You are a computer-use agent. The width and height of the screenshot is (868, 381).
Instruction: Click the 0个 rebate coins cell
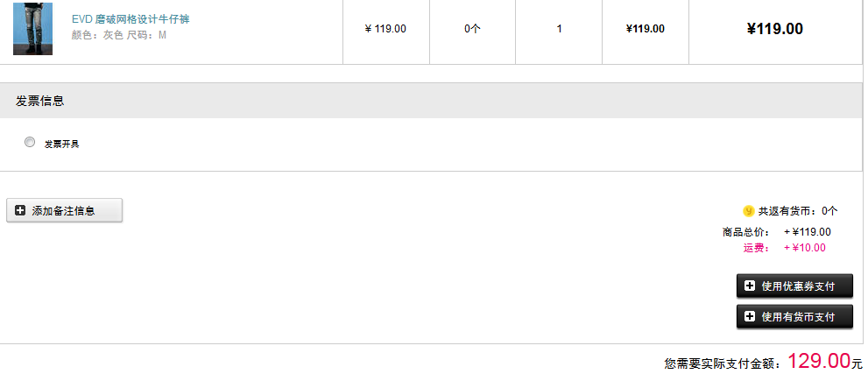pyautogui.click(x=472, y=29)
